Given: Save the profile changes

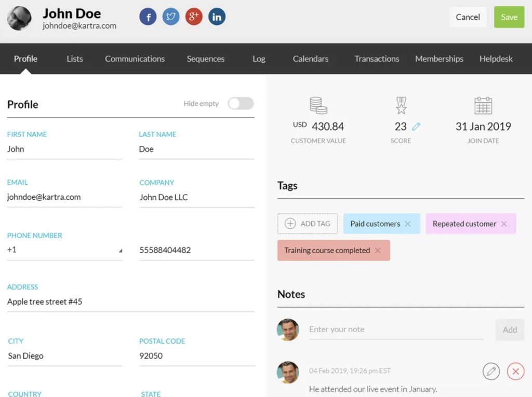Looking at the screenshot, I should pyautogui.click(x=509, y=17).
